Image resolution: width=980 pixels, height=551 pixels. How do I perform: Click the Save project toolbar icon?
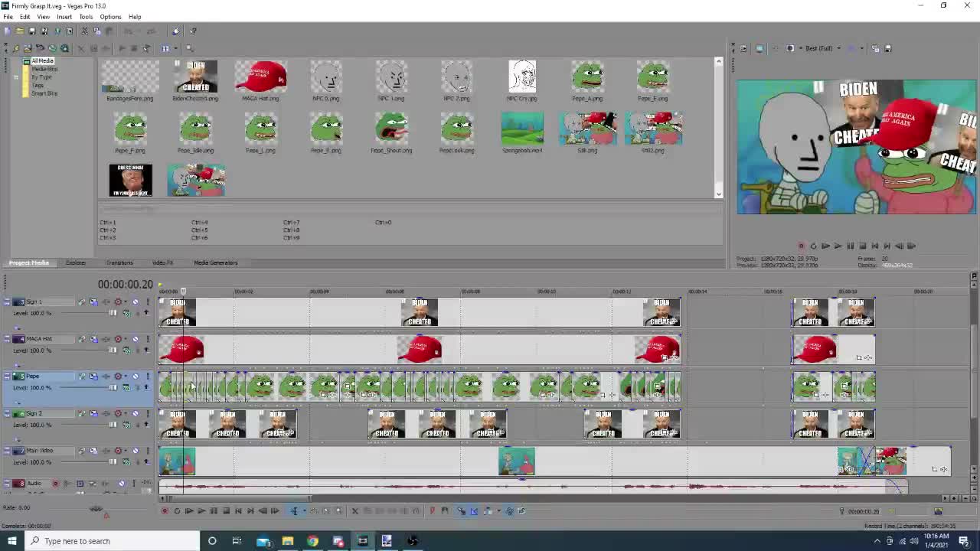(32, 31)
